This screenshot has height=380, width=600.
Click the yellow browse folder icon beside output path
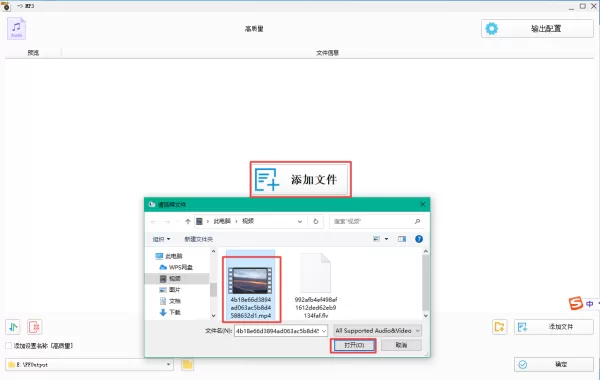pos(187,365)
